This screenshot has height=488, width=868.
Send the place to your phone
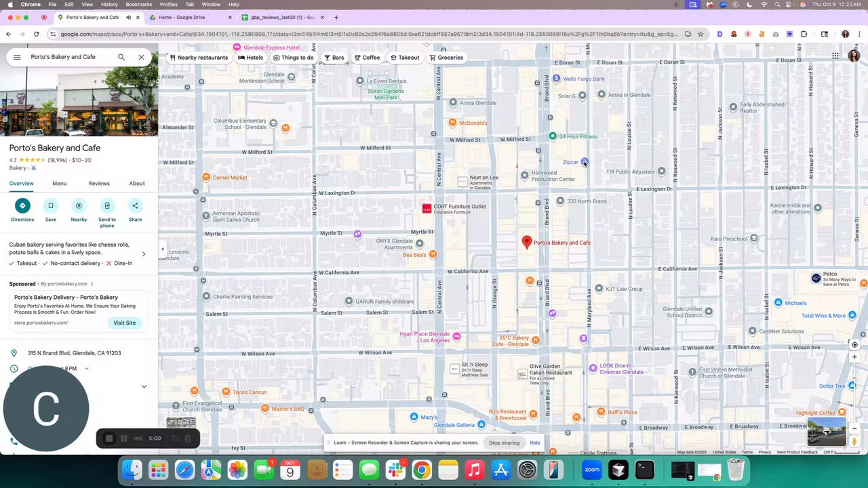pos(107,212)
